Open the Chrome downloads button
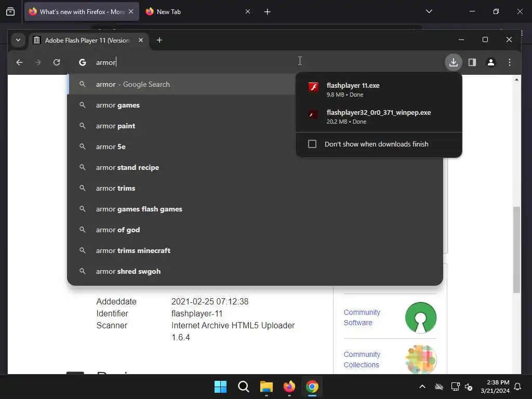Viewport: 532px width, 399px height. tap(453, 62)
